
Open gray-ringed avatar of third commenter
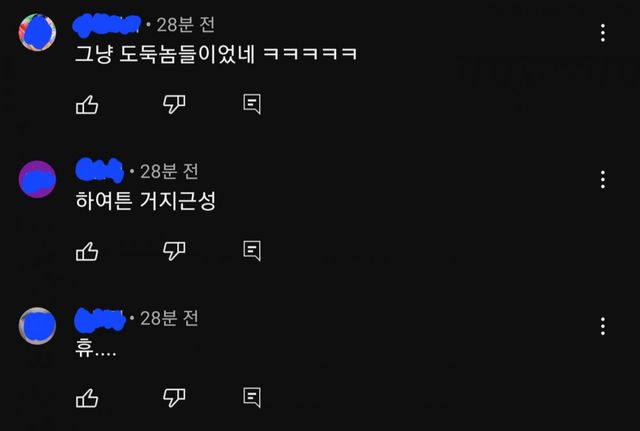coord(37,326)
